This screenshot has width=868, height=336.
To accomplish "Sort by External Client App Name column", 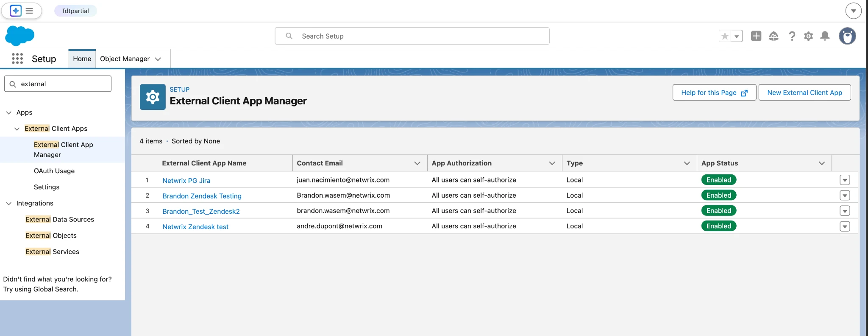I will coord(204,163).
